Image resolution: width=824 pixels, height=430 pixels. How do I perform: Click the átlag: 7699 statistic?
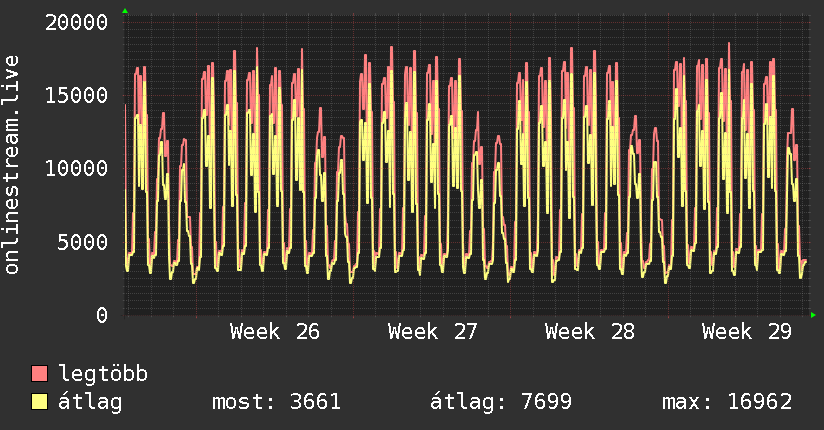pyautogui.click(x=501, y=402)
